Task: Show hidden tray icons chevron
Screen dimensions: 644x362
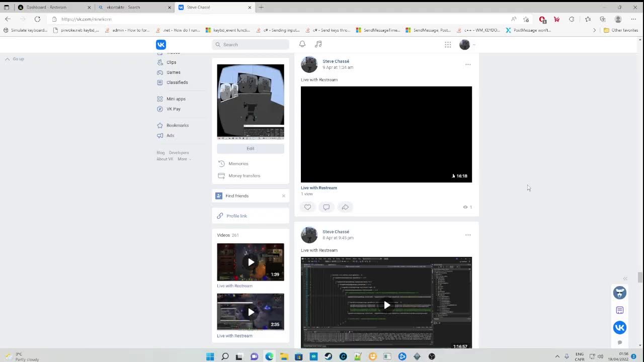Action: pos(557,356)
